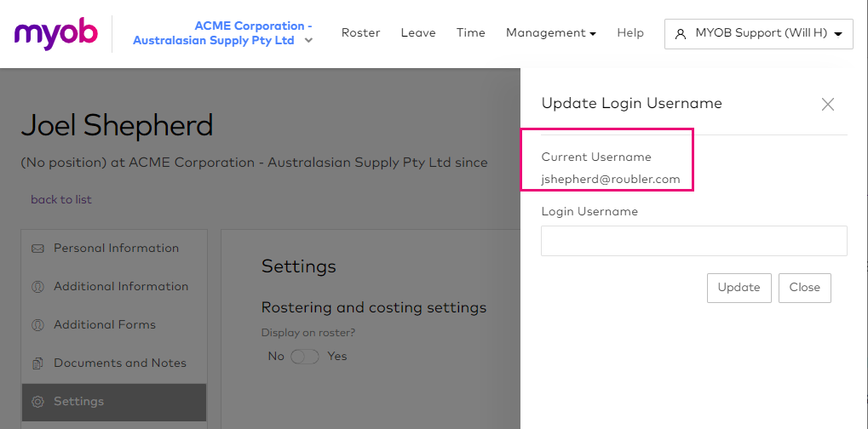Click the MYOB logo
Screen dimensions: 868x429
(x=56, y=33)
